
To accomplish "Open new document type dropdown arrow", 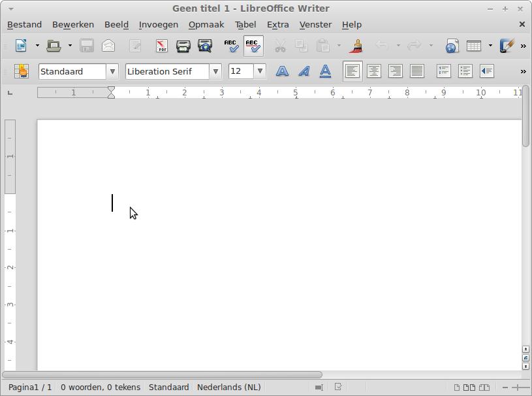I will point(37,46).
